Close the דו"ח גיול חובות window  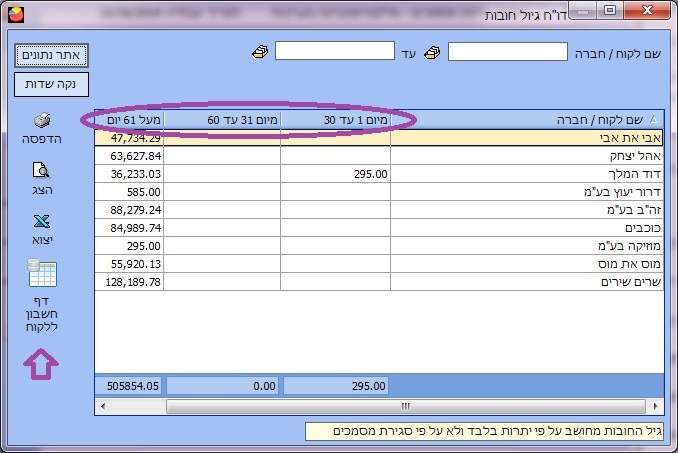647,11
